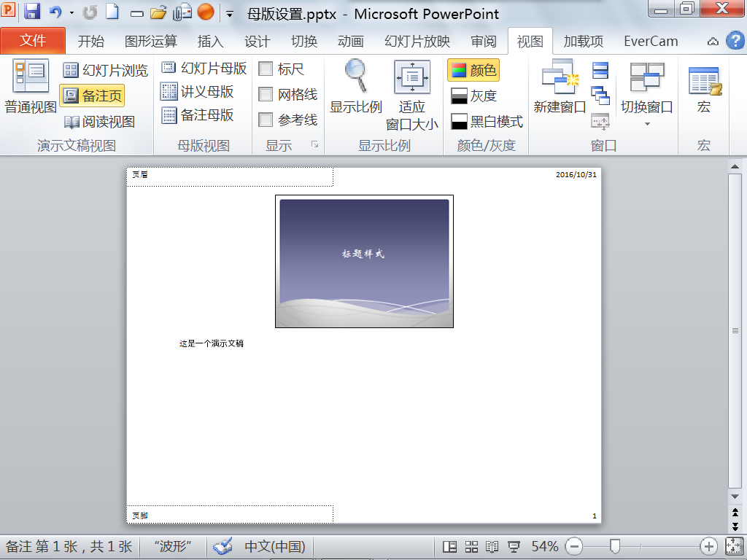Click the zoom in plus button
The height and width of the screenshot is (560, 747).
(708, 546)
